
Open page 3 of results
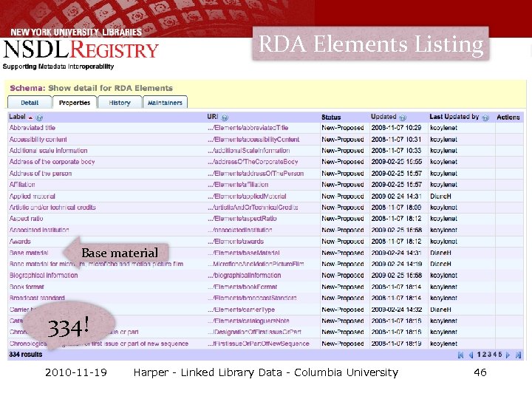pyautogui.click(x=490, y=355)
